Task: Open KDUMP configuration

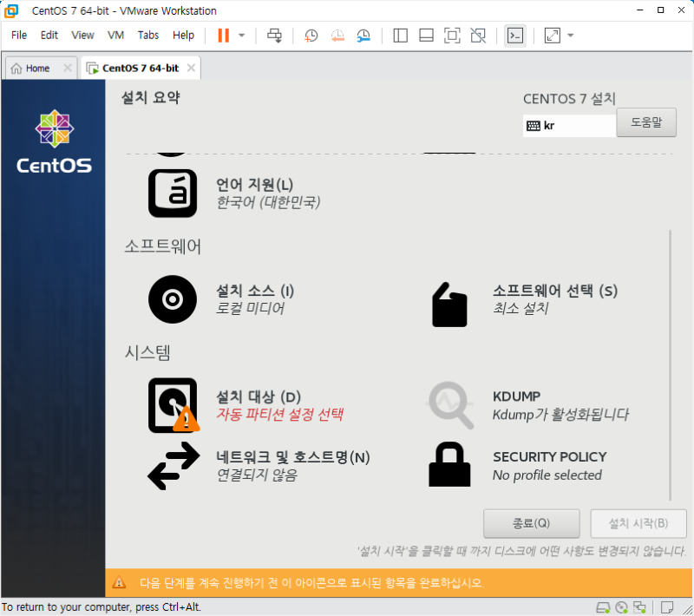Action: pos(448,404)
